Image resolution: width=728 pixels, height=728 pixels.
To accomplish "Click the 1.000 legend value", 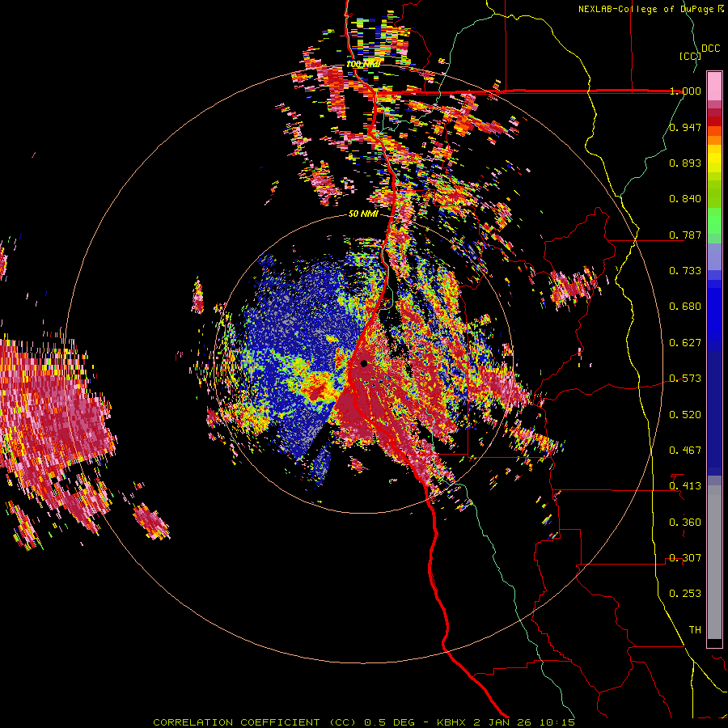I will click(685, 91).
